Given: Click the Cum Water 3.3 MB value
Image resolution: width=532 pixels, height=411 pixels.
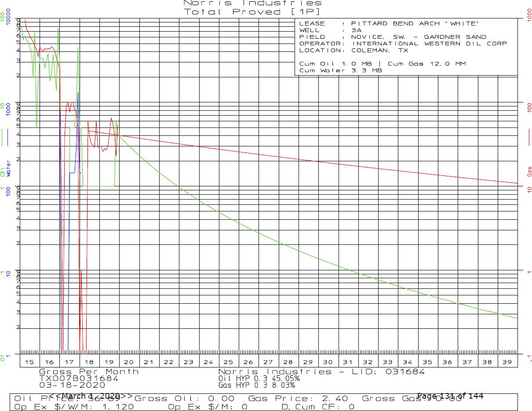Looking at the screenshot, I should pyautogui.click(x=340, y=70).
